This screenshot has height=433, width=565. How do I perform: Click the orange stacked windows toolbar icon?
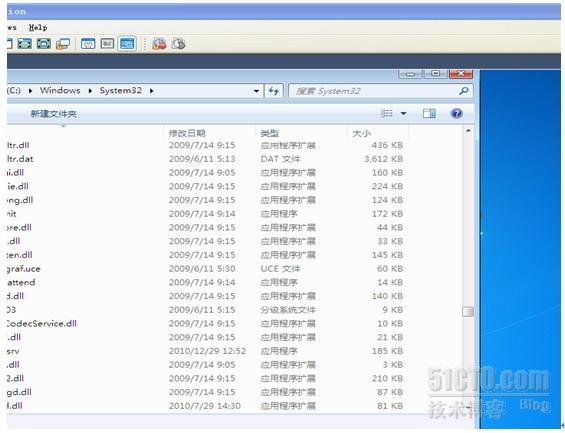coord(63,44)
